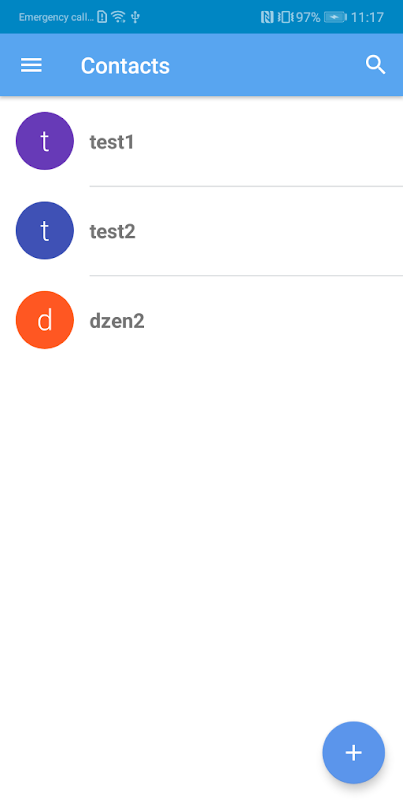403x800 pixels.
Task: Open the test1 contact name
Action: click(112, 142)
